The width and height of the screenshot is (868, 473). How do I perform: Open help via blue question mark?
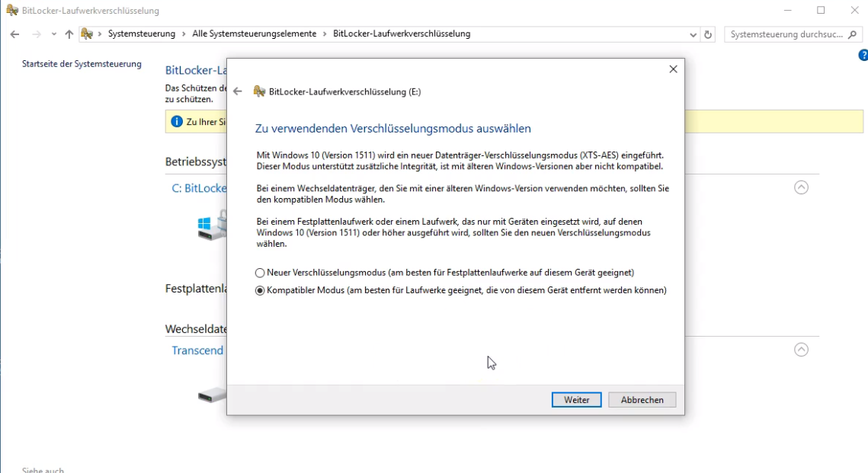click(863, 56)
